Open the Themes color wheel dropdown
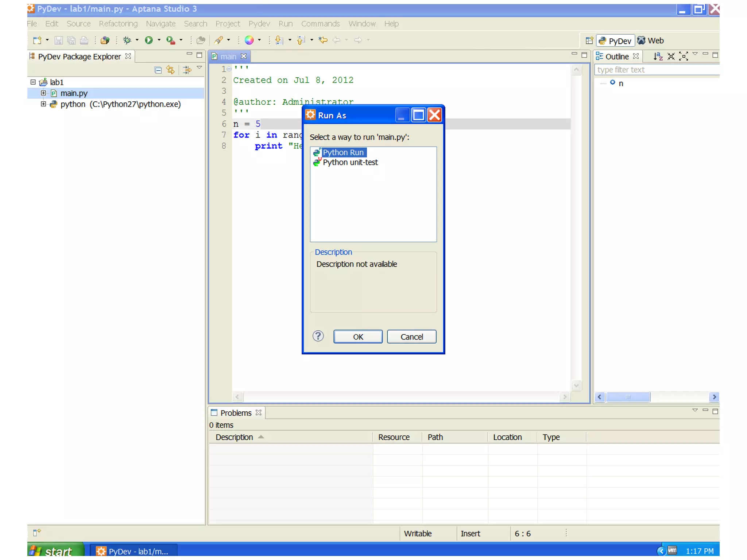747x560 pixels. point(259,40)
